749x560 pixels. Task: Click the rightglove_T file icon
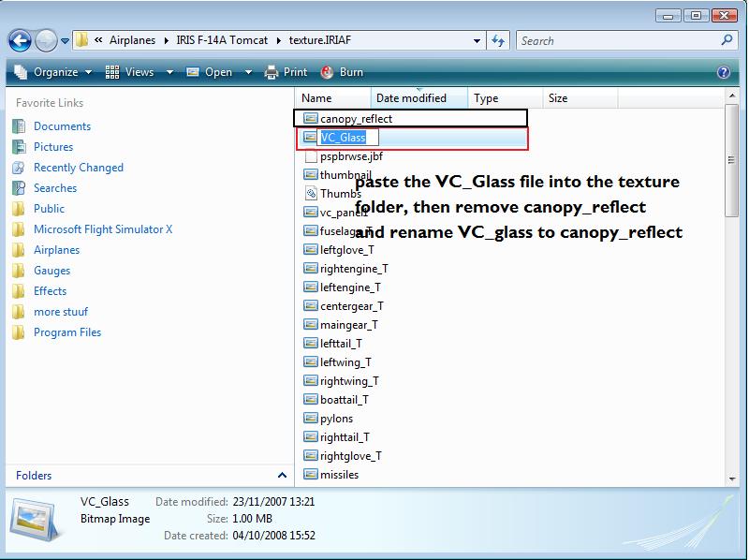pyautogui.click(x=311, y=455)
